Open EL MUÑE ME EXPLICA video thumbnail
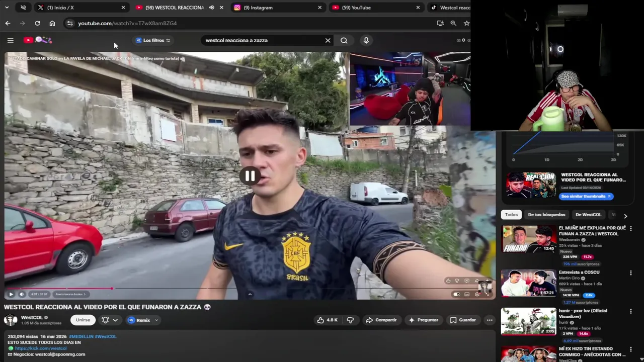 point(529,239)
